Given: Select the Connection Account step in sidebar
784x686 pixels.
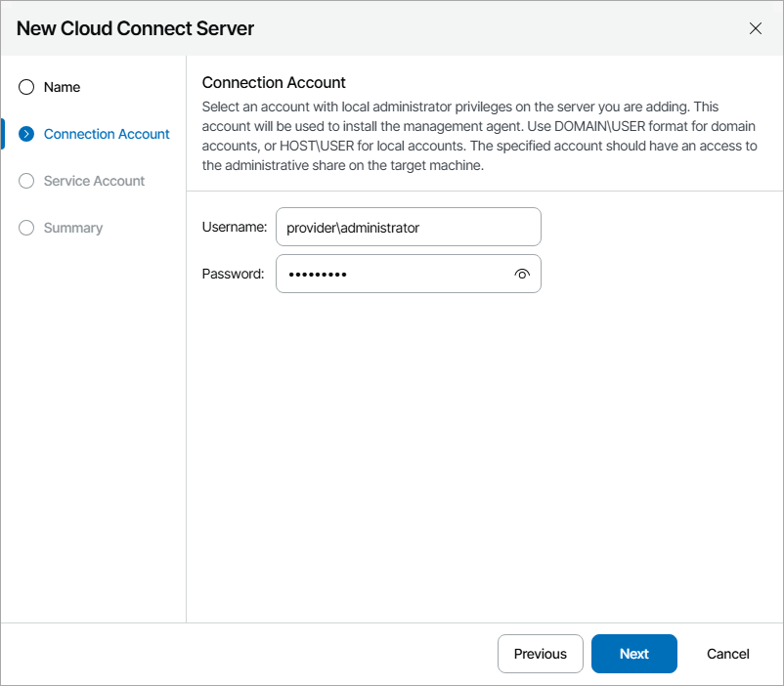Looking at the screenshot, I should [x=106, y=134].
